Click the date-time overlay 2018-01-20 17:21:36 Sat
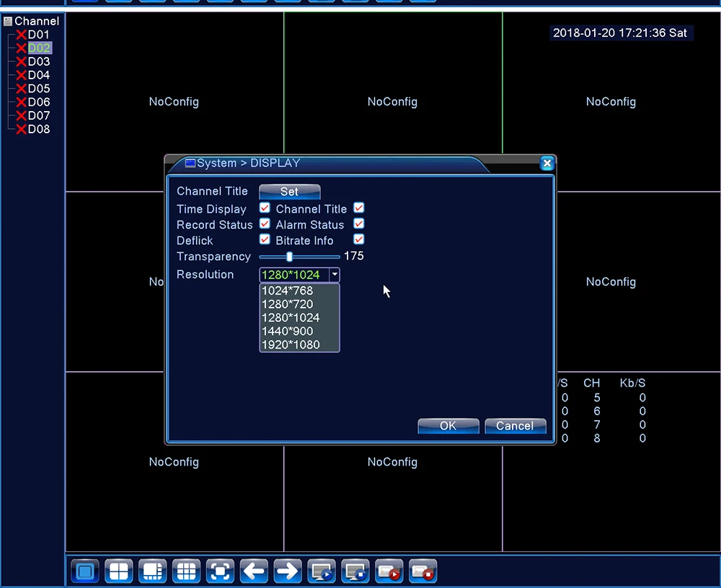This screenshot has width=721, height=588. pos(620,33)
